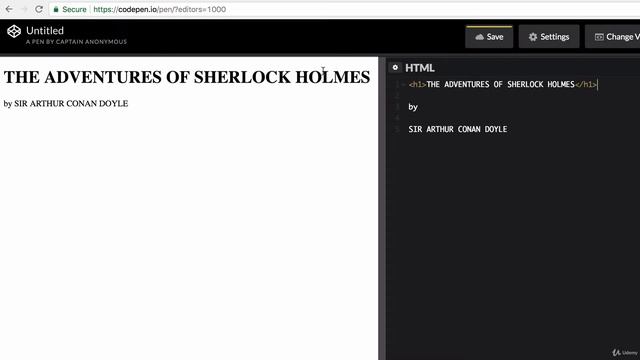Click the rendered Sherlock Holmes heading
Image resolution: width=640 pixels, height=360 pixels.
pos(187,77)
